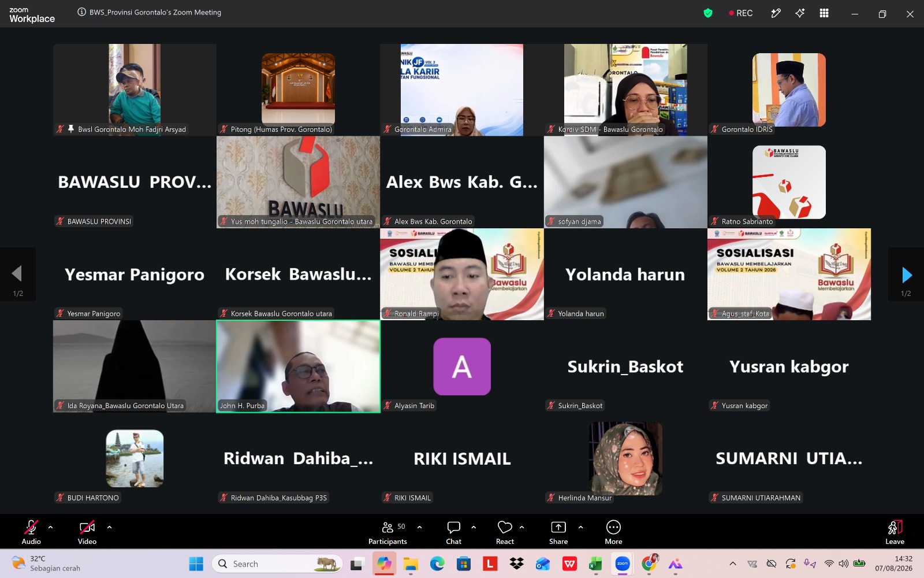Screen dimensions: 924x578
Task: Expand audio options arrow next to Audio
Action: coord(50,527)
